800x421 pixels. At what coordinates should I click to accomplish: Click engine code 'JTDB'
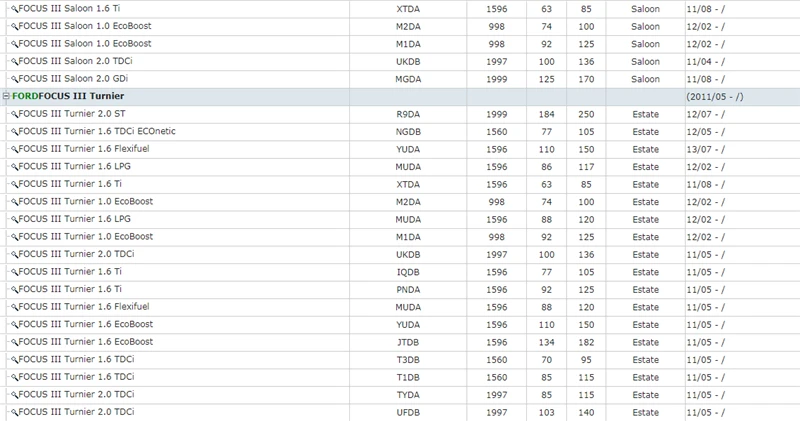pos(408,342)
